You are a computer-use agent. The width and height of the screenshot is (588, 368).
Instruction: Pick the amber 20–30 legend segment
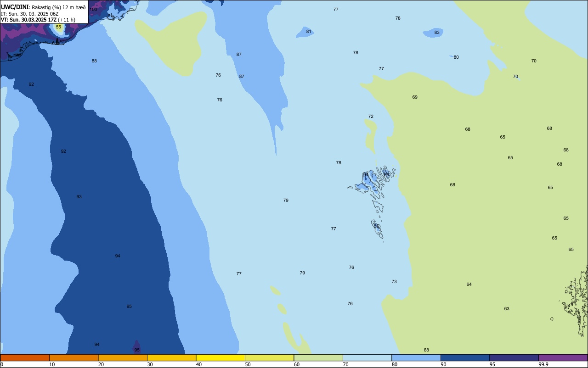point(123,357)
